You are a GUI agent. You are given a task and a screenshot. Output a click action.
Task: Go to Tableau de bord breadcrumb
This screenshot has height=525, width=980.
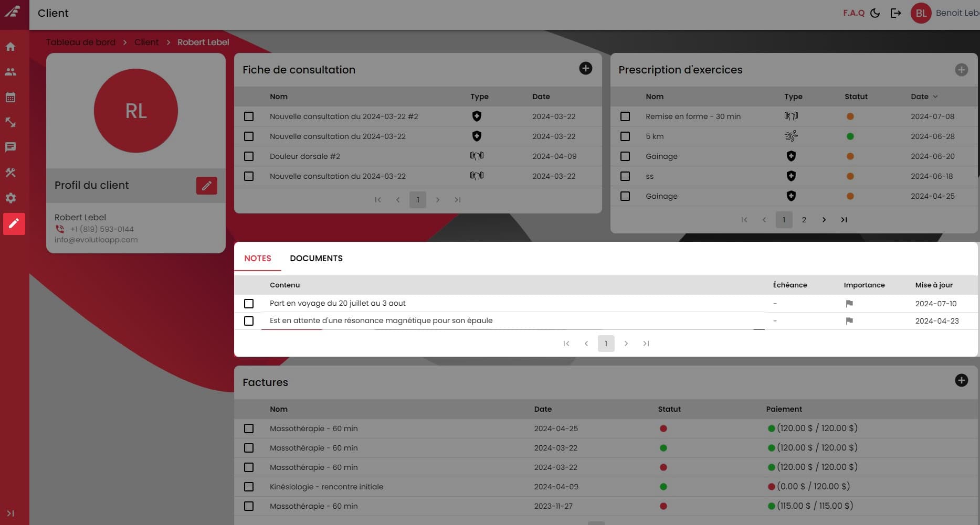[x=81, y=42]
